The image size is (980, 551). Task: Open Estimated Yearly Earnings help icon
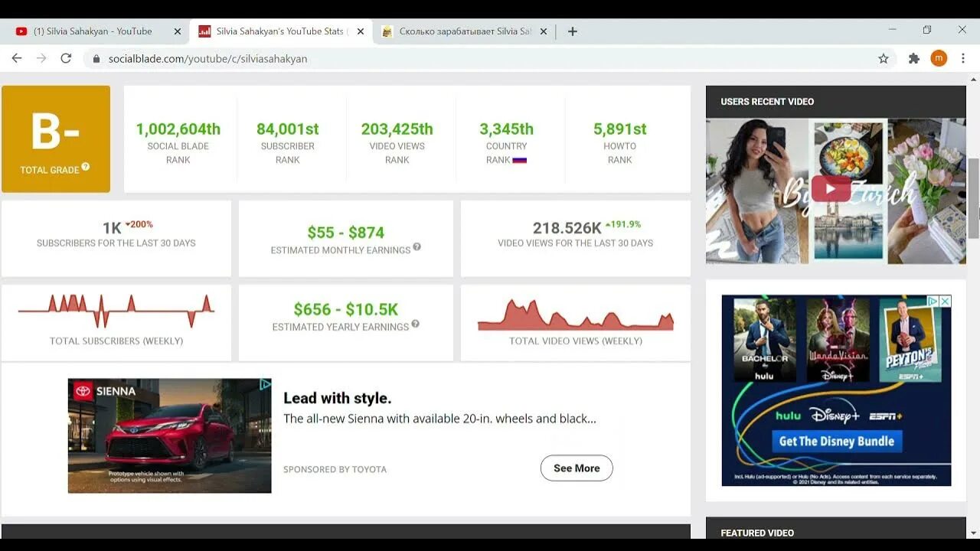click(415, 324)
